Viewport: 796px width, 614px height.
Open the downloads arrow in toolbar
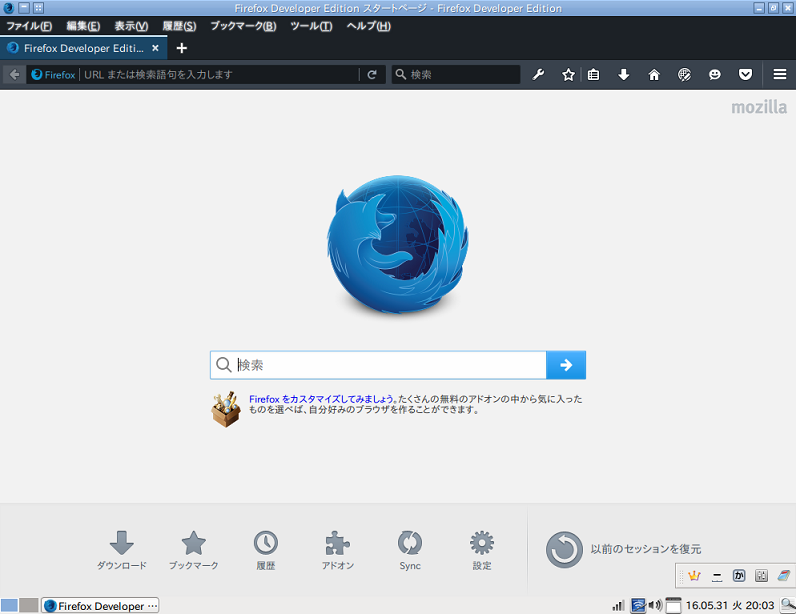[623, 75]
